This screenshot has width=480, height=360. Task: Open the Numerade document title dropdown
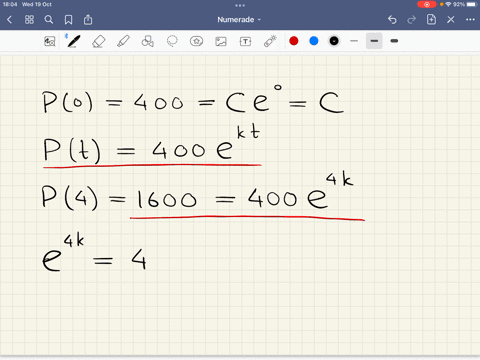239,20
